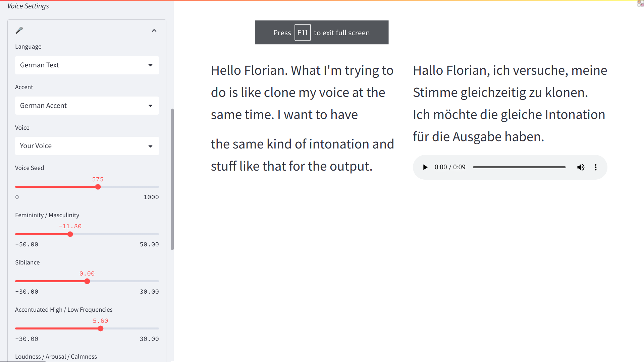Click the top-right corner status icon
The height and width of the screenshot is (362, 644).
coord(640,4)
